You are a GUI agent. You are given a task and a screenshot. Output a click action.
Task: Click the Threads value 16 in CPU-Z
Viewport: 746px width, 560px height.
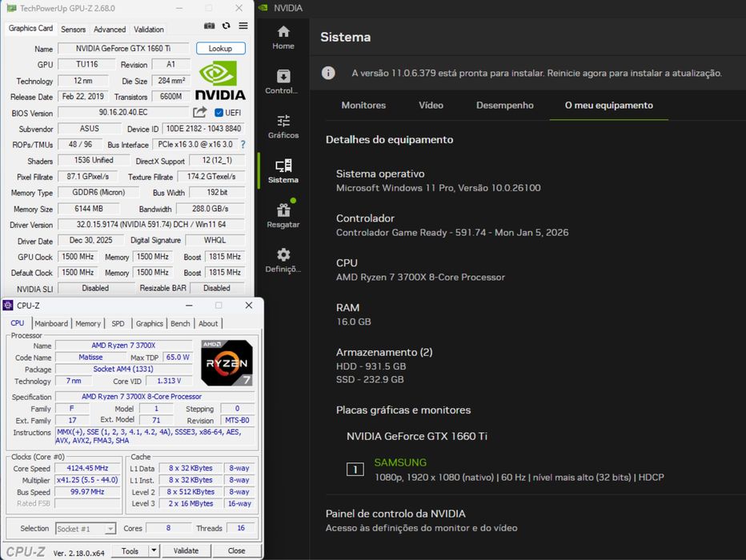pos(241,528)
